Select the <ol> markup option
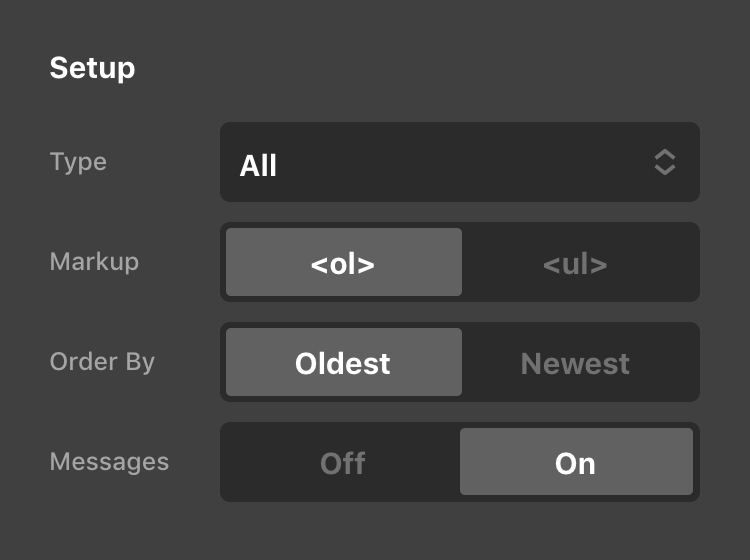Viewport: 750px width, 560px height. (343, 263)
